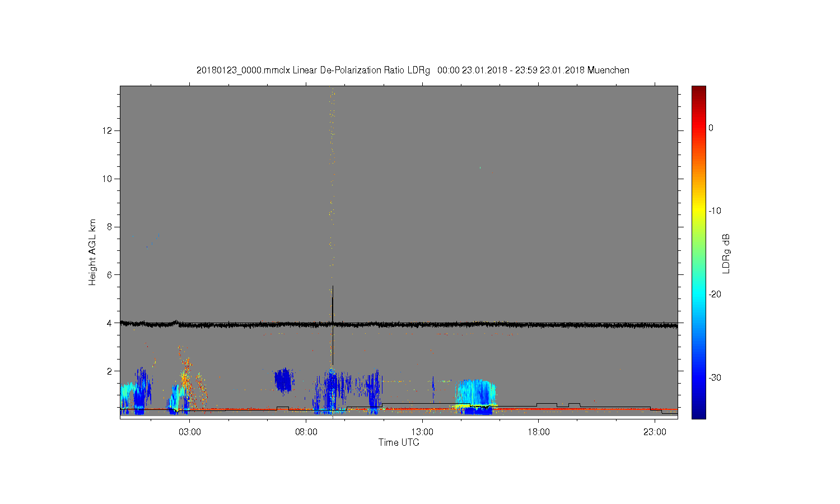
Task: Click the height tick label '8'
Action: pos(110,227)
